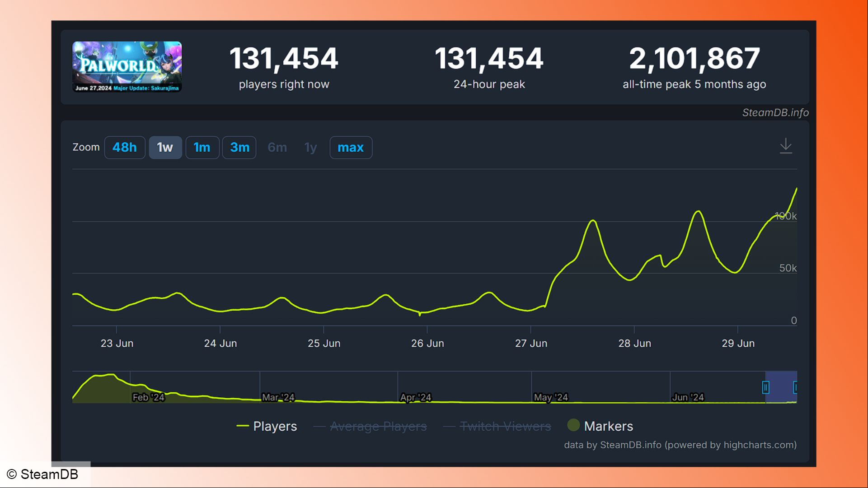The height and width of the screenshot is (488, 868).
Task: Select the 1m zoom range
Action: tap(202, 148)
